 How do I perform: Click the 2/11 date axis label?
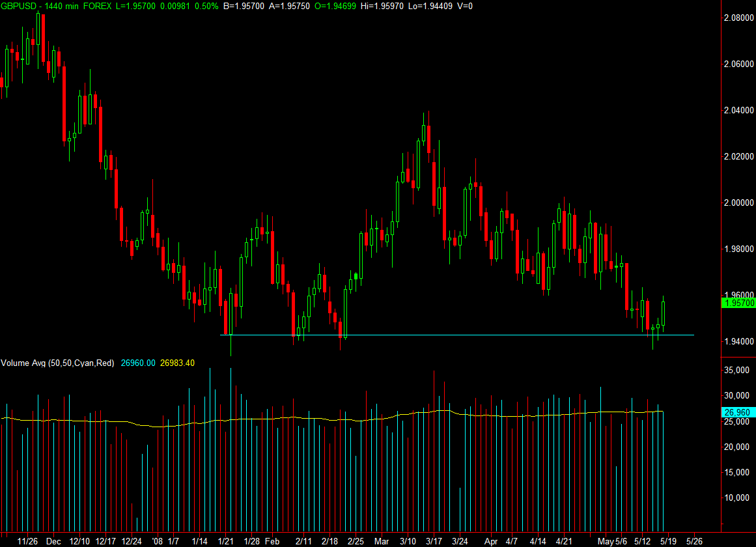tap(303, 541)
